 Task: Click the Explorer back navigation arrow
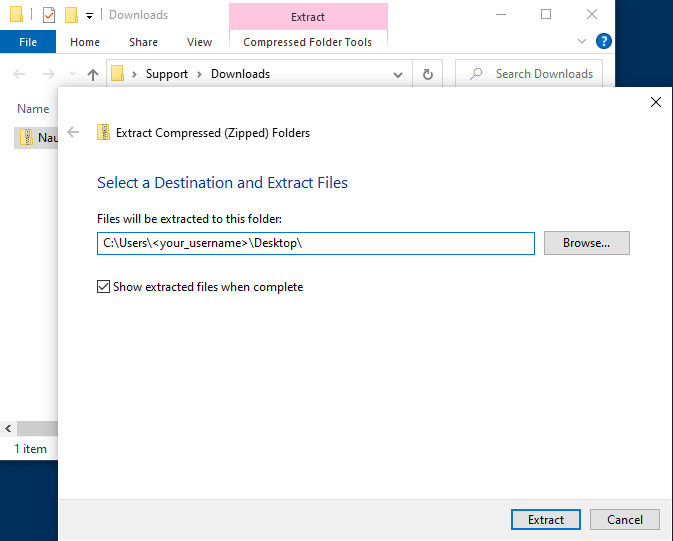click(x=19, y=74)
